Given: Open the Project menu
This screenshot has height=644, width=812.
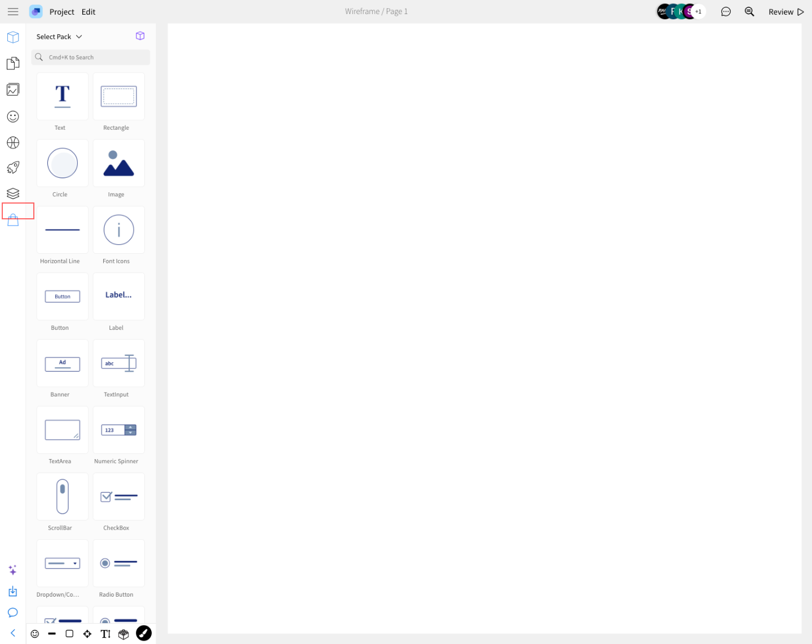Looking at the screenshot, I should 61,12.
